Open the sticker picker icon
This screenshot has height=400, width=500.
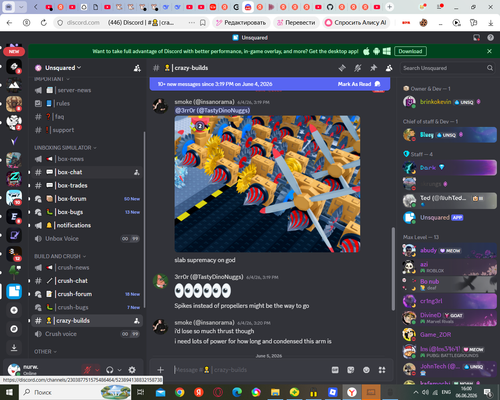(351, 370)
